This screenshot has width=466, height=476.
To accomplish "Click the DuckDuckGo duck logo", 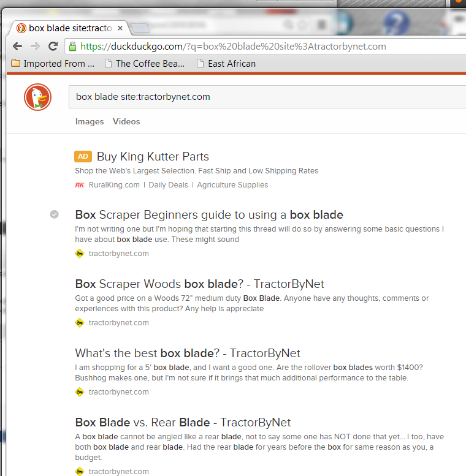I will [x=37, y=97].
